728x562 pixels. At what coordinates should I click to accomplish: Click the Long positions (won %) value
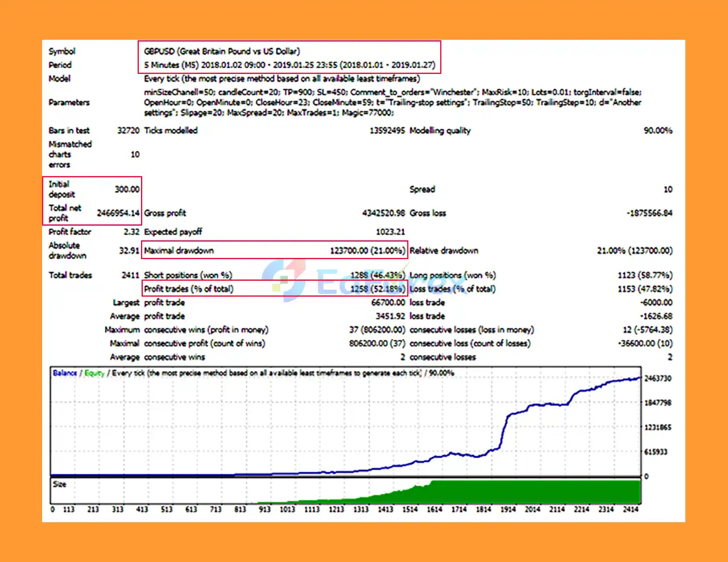pyautogui.click(x=644, y=275)
